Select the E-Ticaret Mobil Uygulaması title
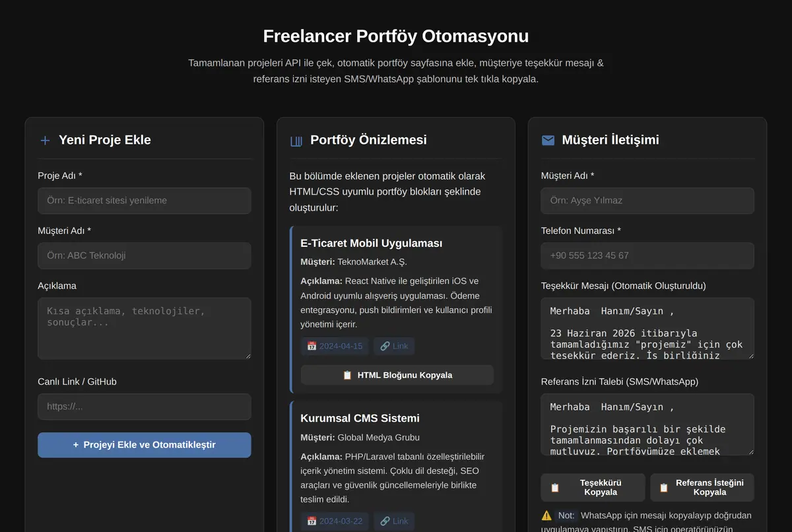The height and width of the screenshot is (532, 792). pyautogui.click(x=372, y=243)
